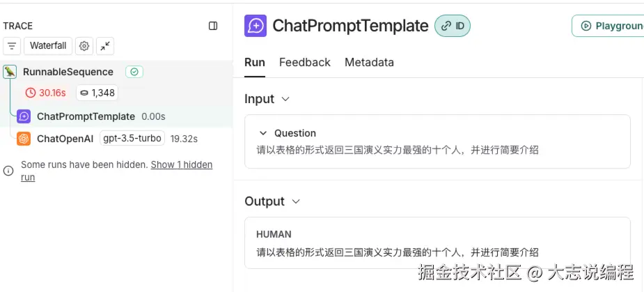Image resolution: width=644 pixels, height=292 pixels.
Task: Toggle the side panel layout icon
Action: 213,26
